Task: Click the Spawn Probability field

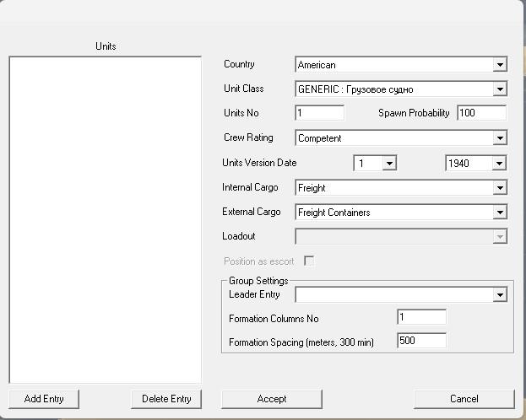Action: coord(481,113)
